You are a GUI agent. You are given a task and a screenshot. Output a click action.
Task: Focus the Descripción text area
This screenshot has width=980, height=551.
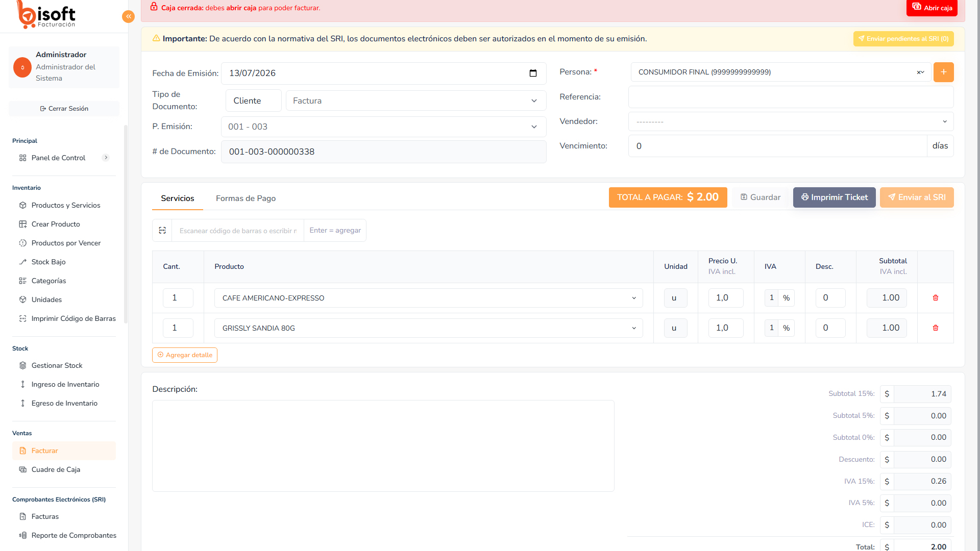383,446
